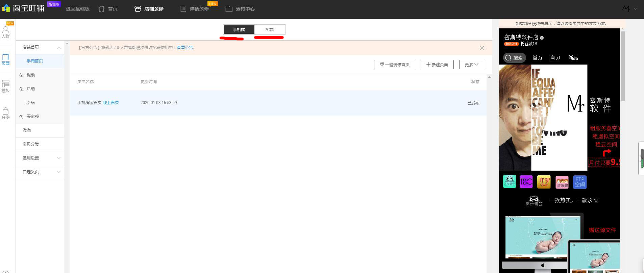
Task: Open 素材中心 folder icon tab
Action: tap(229, 9)
